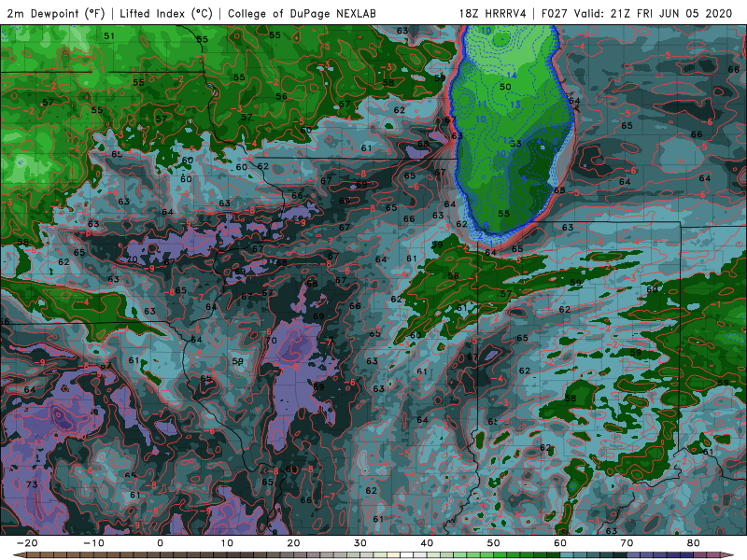
Task: Click the '50' dewpoint value over Lake Michigan
Action: coord(505,87)
